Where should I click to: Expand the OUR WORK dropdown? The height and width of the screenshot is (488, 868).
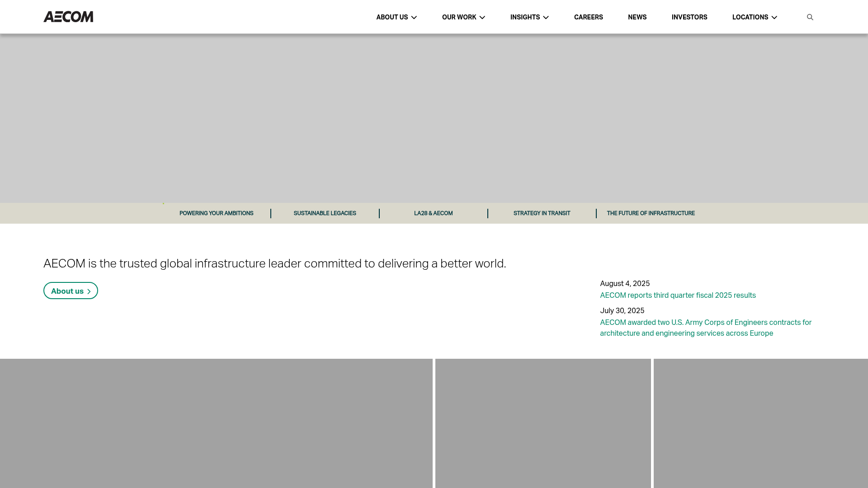[x=463, y=17]
